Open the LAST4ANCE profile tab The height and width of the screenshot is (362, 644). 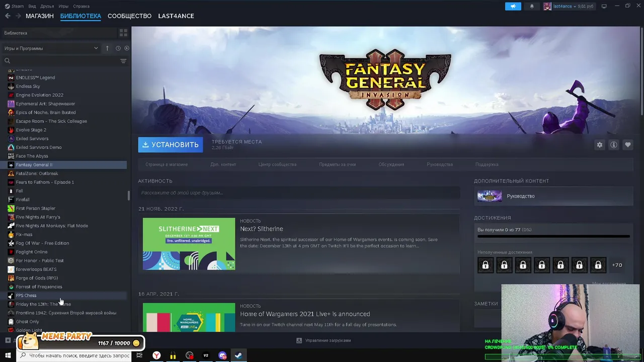(x=176, y=16)
